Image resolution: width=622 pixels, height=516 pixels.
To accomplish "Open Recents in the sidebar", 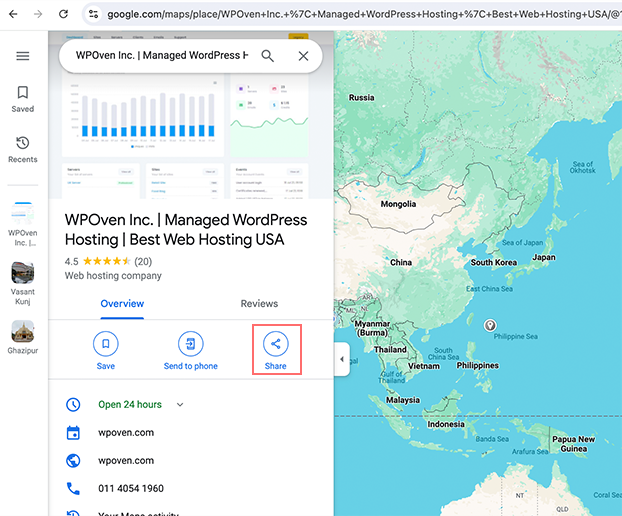I will pyautogui.click(x=23, y=150).
